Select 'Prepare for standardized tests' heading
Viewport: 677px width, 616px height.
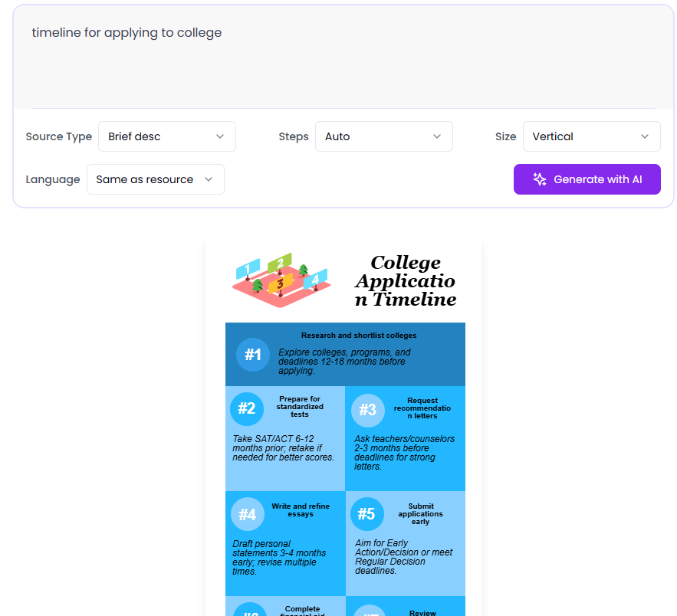[300, 407]
